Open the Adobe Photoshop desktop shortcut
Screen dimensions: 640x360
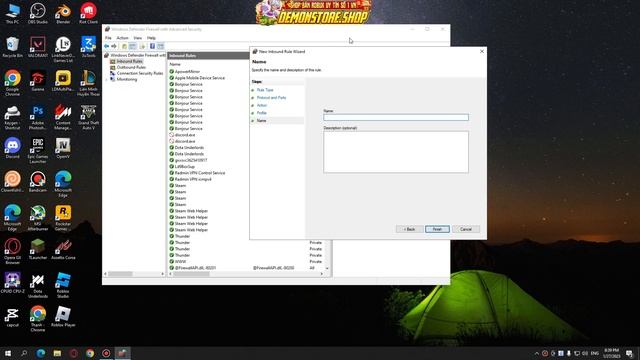[38, 117]
